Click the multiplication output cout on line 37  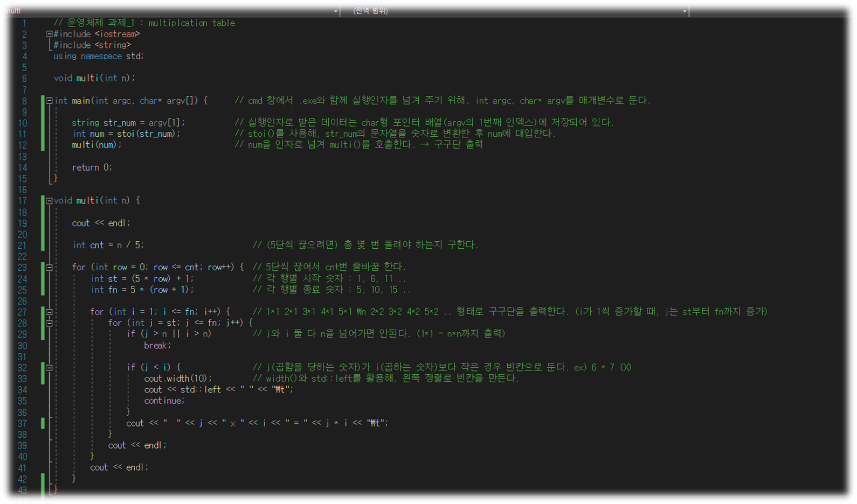(x=257, y=423)
